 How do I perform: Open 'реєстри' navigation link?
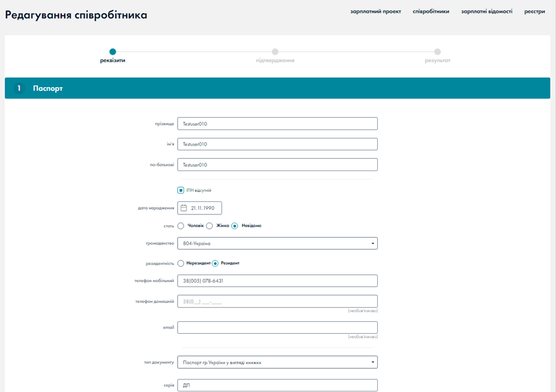(535, 11)
